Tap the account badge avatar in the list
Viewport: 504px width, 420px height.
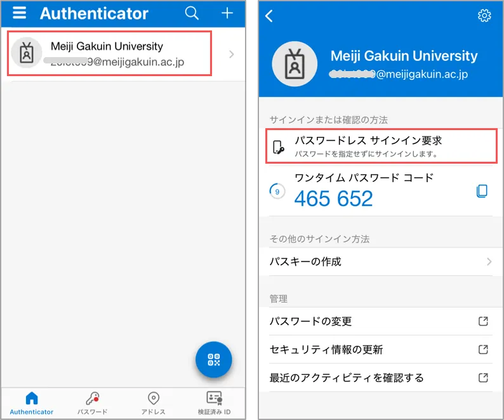(x=27, y=53)
